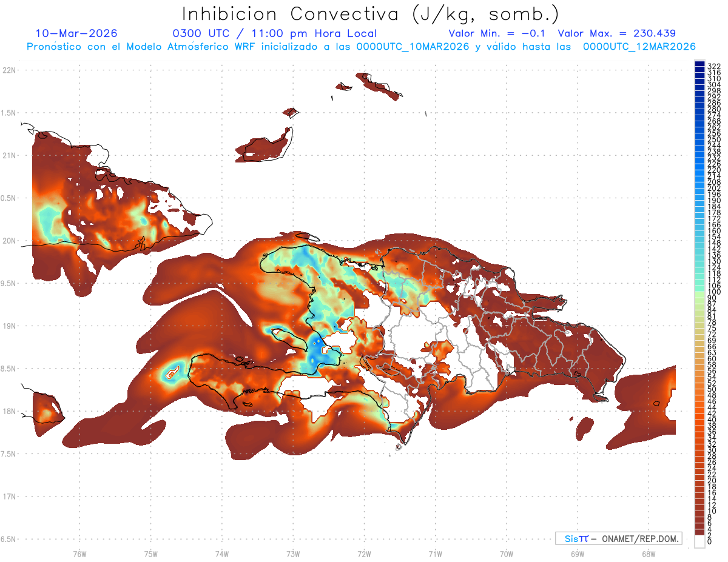The image size is (728, 562).
Task: Click the '68W' longitude label
Action: point(648,554)
